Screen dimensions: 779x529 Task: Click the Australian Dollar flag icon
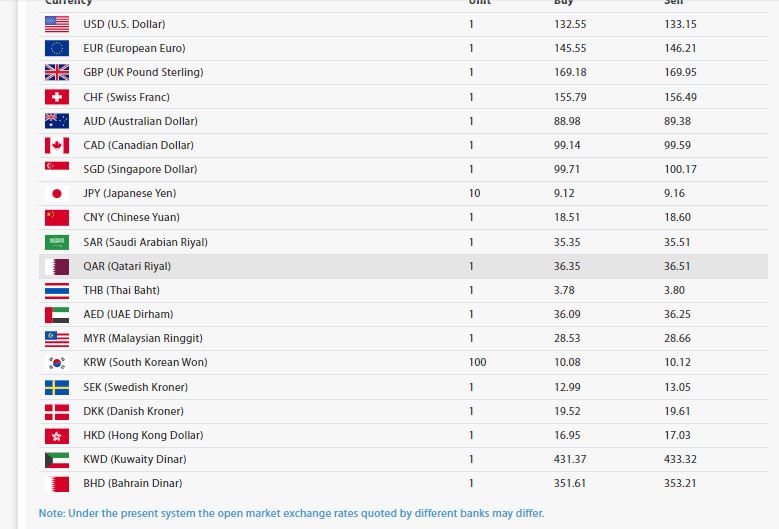click(x=57, y=121)
